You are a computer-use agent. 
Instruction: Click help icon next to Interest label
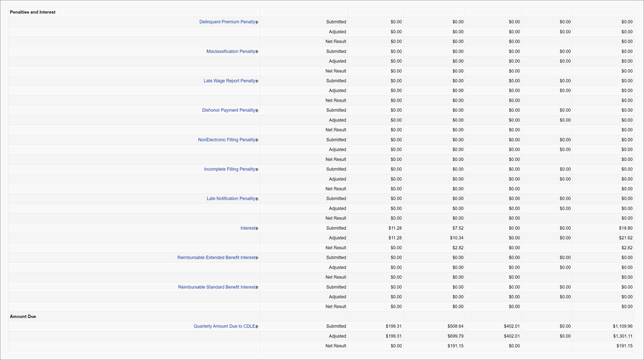click(257, 229)
